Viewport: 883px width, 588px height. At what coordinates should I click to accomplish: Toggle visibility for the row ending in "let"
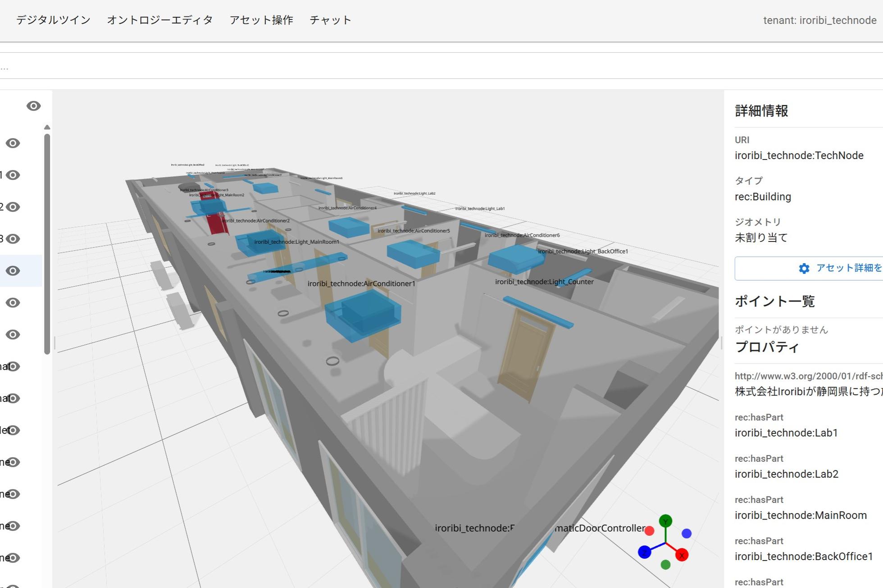coord(13,430)
